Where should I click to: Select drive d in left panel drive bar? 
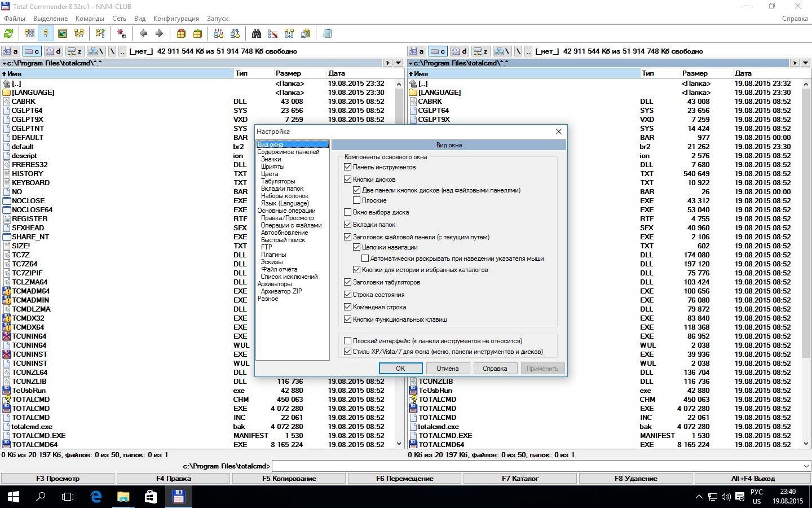[54, 51]
